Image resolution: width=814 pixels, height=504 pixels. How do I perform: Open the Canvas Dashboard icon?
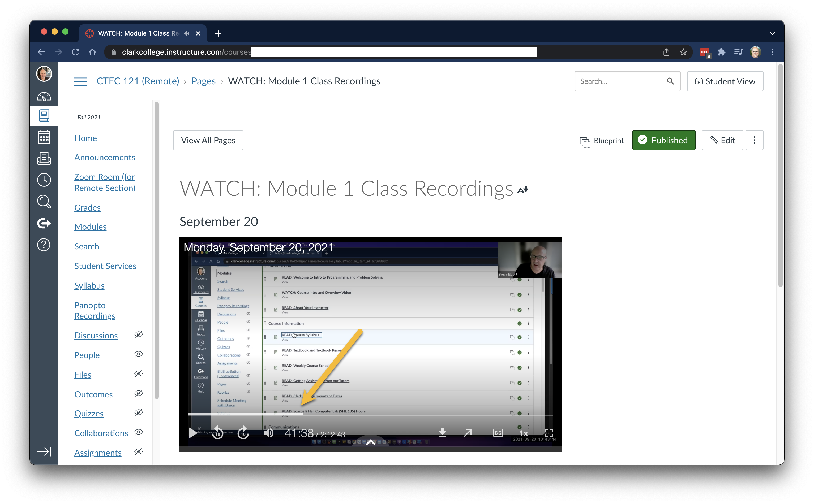coord(44,96)
